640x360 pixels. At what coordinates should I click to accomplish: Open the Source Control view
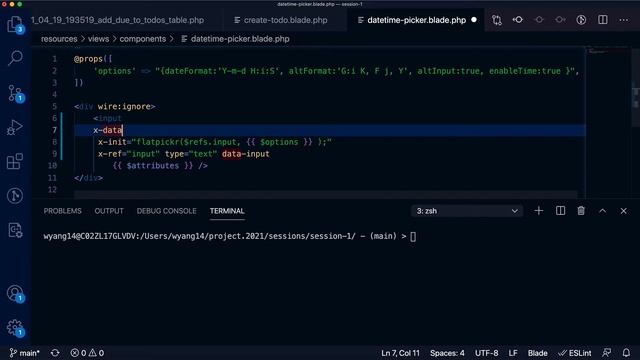coord(15,93)
